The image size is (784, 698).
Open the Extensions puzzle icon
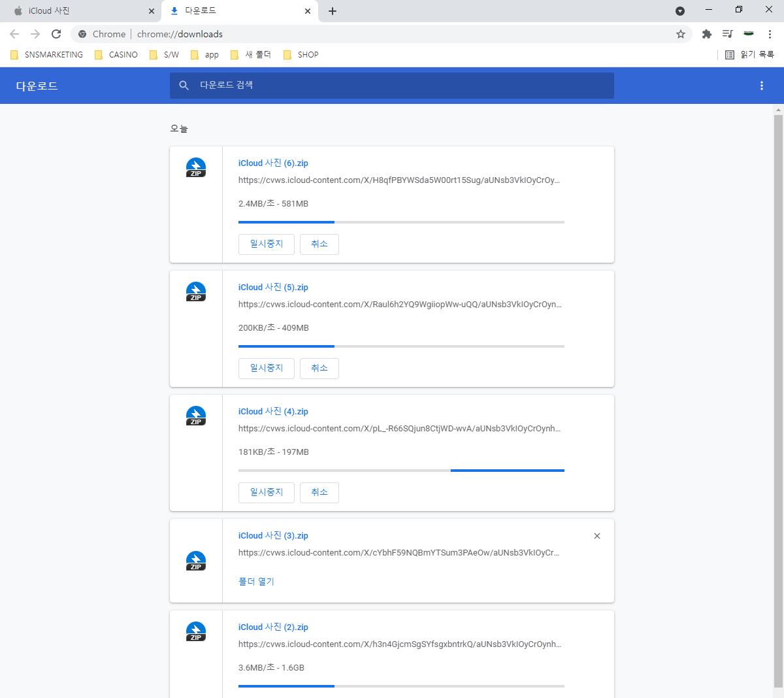706,34
